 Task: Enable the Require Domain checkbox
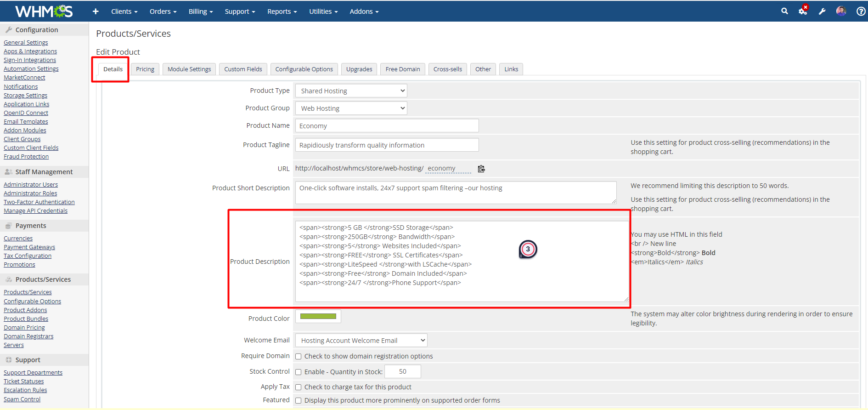pos(299,356)
